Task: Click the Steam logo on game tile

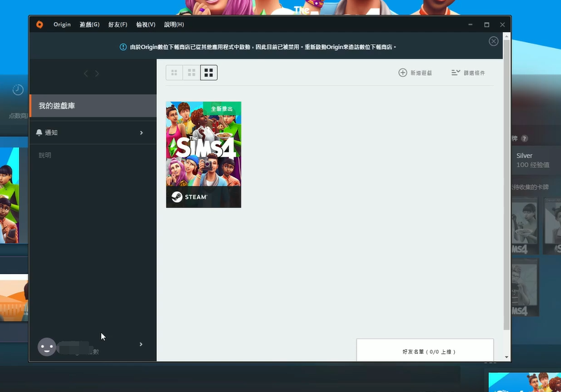Action: tap(177, 197)
